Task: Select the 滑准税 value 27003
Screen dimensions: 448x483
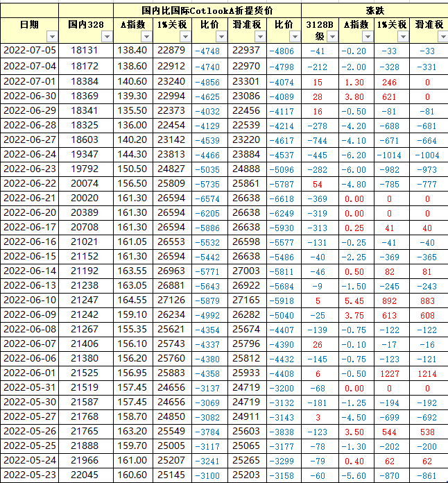Action: tap(247, 271)
